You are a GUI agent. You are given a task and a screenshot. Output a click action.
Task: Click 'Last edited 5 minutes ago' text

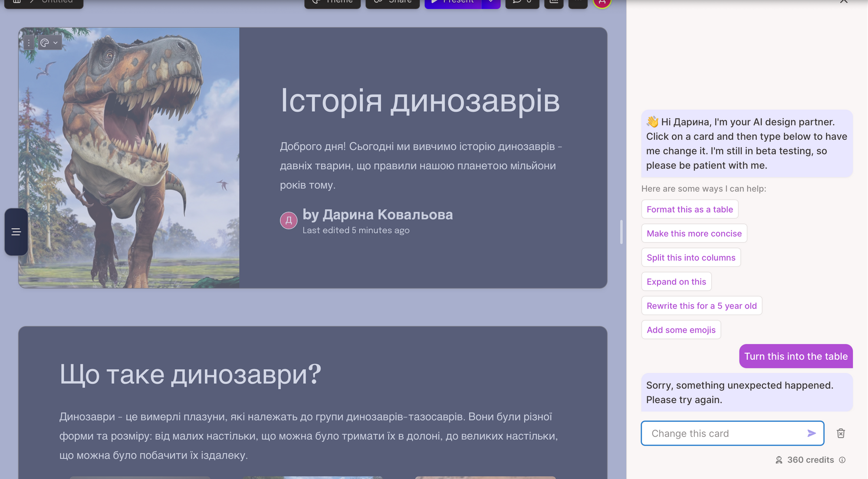(x=356, y=230)
